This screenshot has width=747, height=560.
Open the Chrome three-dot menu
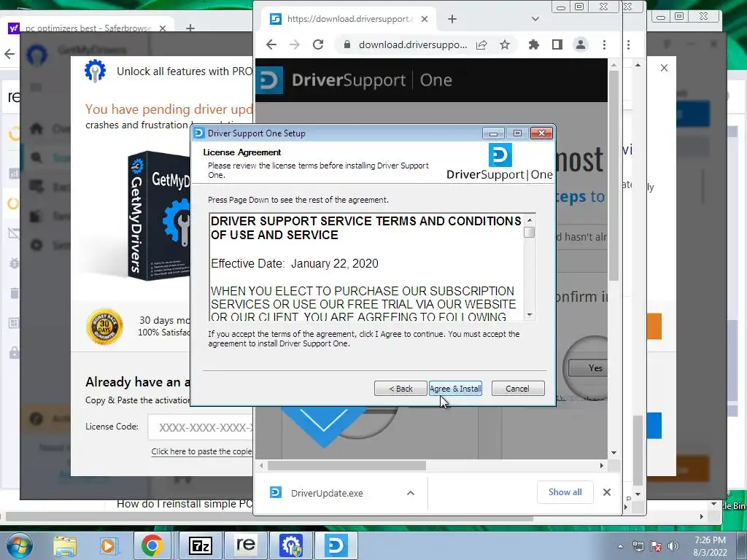604,44
